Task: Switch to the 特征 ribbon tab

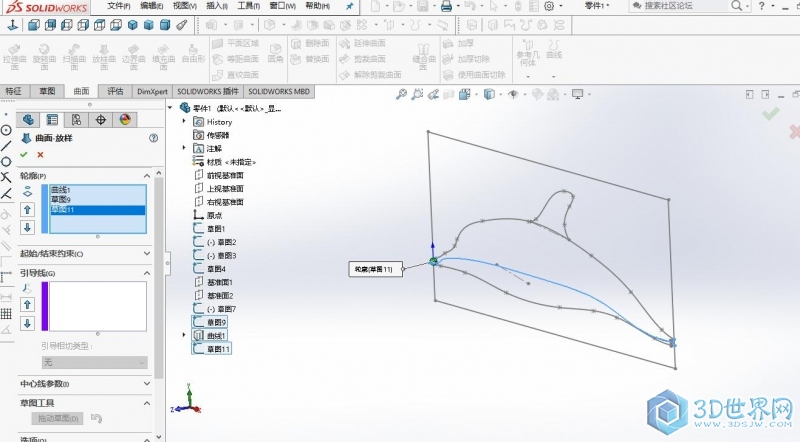Action: pyautogui.click(x=14, y=91)
